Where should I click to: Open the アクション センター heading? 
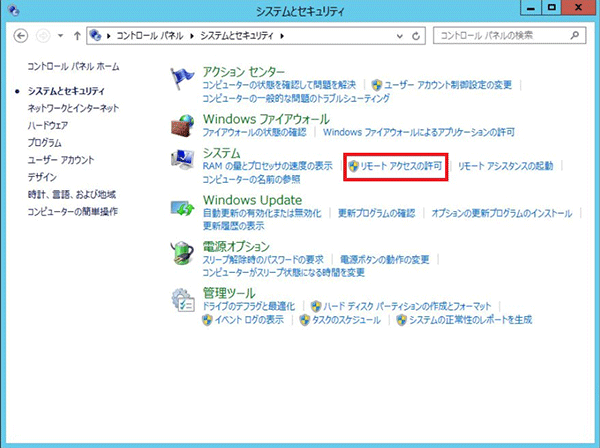(x=244, y=72)
